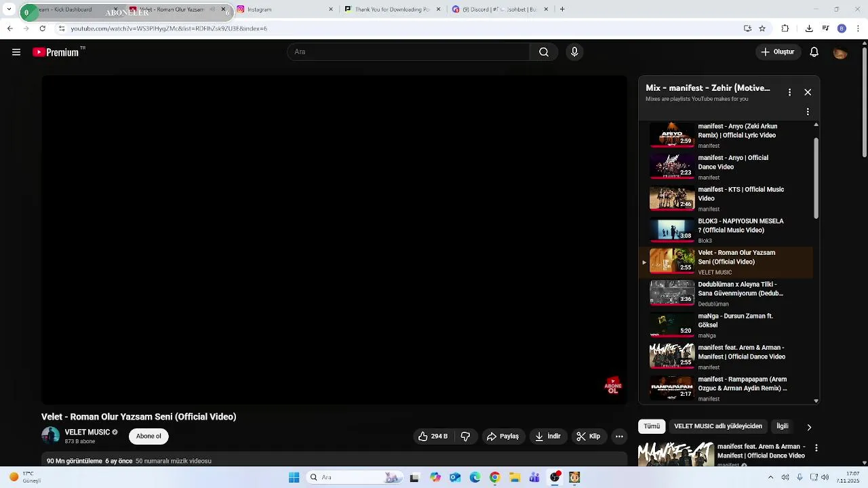Play manifest - Rampapapam Remix playlist item
The image size is (868, 488).
coord(726,388)
